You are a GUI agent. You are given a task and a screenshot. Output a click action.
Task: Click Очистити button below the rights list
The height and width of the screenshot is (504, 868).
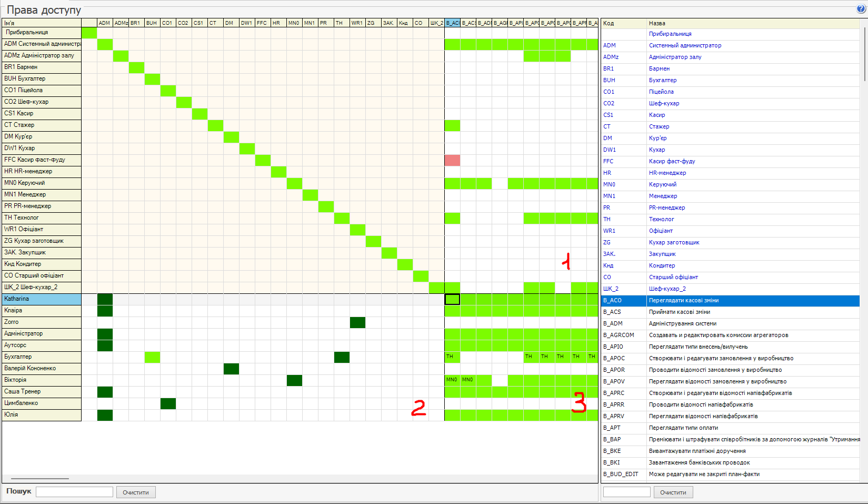[x=673, y=492]
